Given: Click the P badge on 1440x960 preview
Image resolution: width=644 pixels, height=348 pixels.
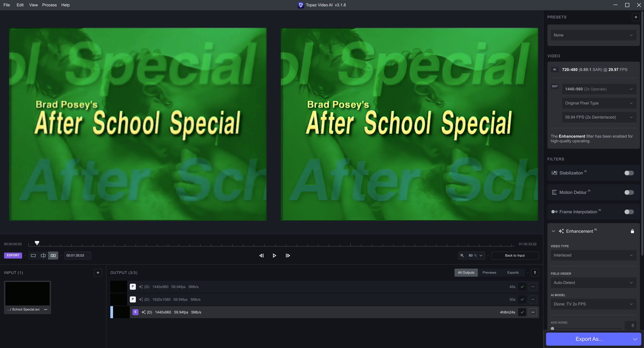Looking at the screenshot, I should 133,287.
